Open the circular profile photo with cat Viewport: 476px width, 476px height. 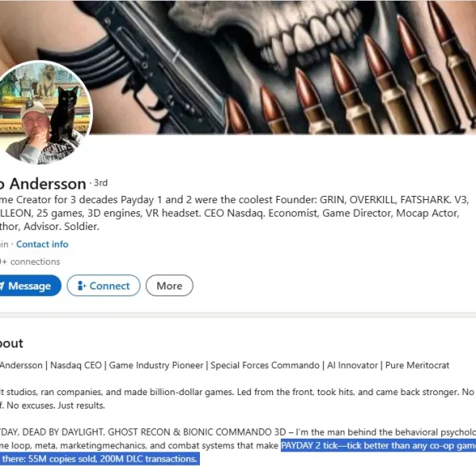(45, 113)
